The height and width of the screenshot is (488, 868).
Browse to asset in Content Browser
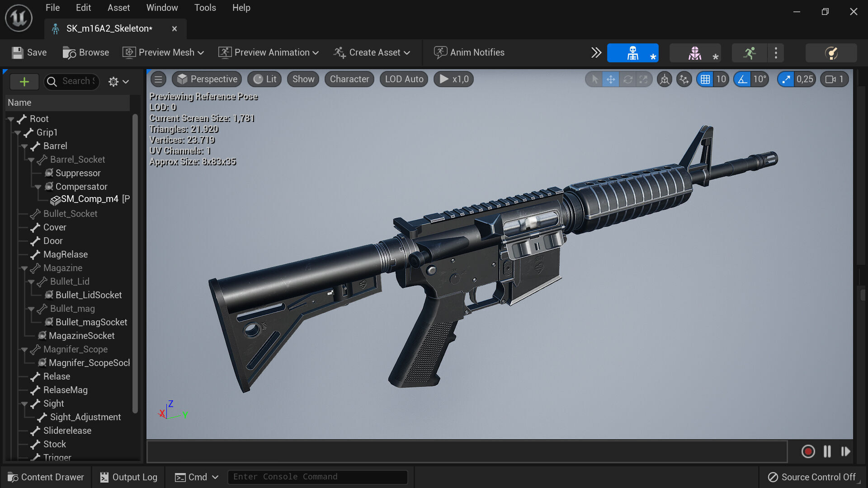pyautogui.click(x=86, y=52)
